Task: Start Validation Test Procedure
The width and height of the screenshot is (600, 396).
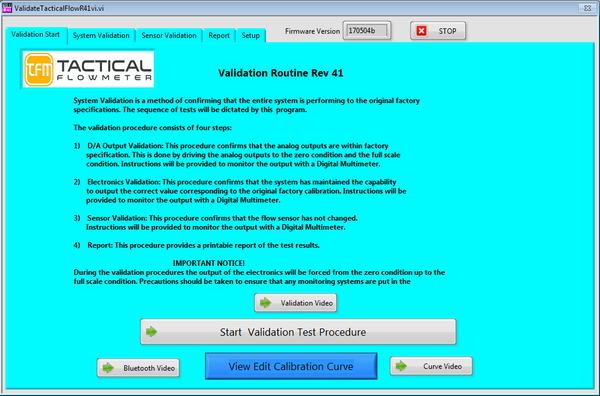Action: click(x=298, y=332)
